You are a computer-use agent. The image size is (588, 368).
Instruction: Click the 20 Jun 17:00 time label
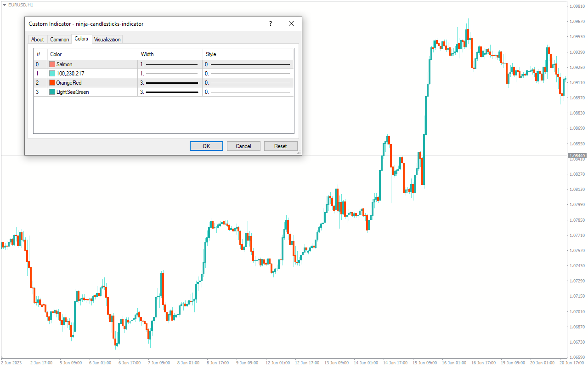pos(572,363)
